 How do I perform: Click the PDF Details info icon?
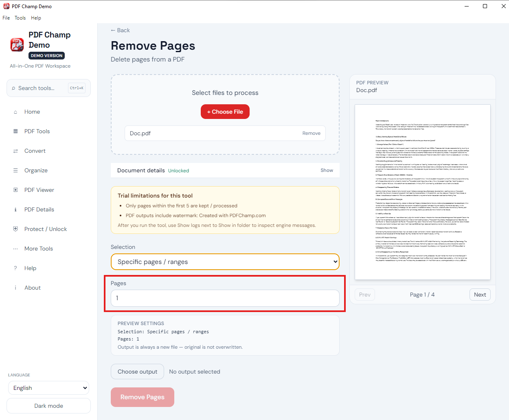[15, 209]
